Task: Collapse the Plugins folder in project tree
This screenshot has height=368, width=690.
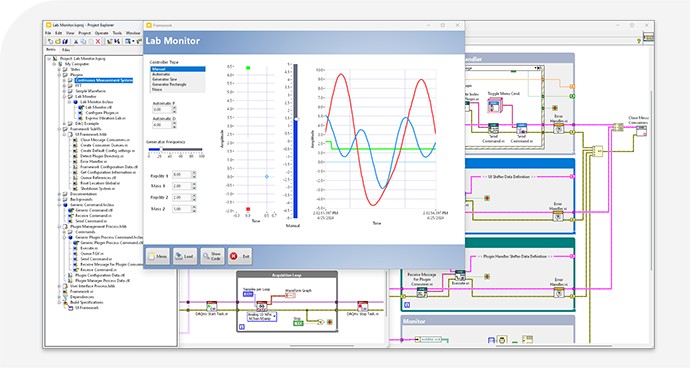Action: pos(59,75)
